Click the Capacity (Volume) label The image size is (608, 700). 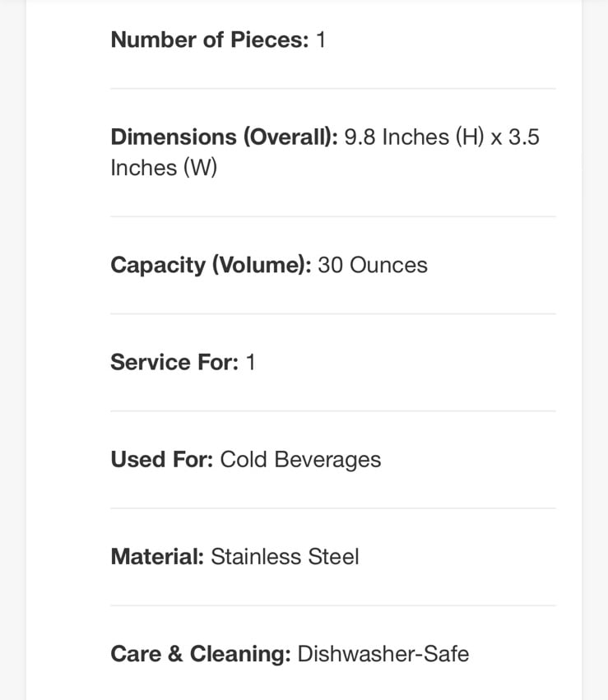coord(211,265)
